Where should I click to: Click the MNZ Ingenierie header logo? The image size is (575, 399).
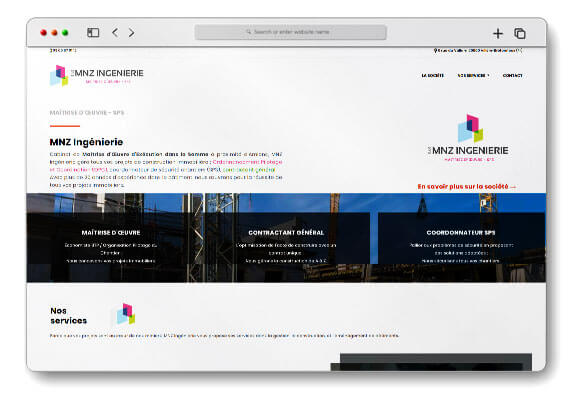96,76
